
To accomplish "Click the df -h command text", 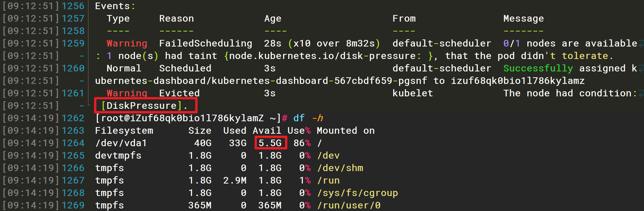I will click(x=308, y=118).
